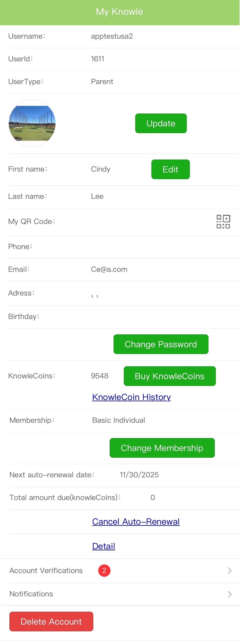The width and height of the screenshot is (241, 644).
Task: Click the round profile photo
Action: (32, 123)
